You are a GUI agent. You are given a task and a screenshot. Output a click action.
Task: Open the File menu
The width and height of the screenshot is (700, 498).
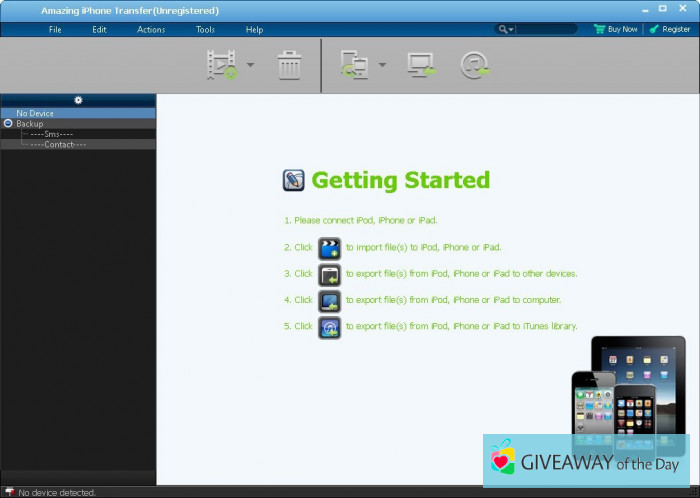[x=55, y=29]
